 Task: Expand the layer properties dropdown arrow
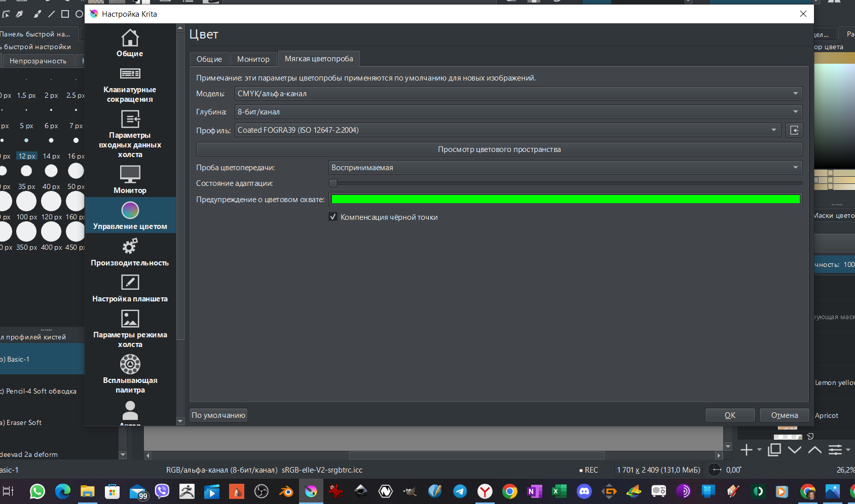[848, 450]
